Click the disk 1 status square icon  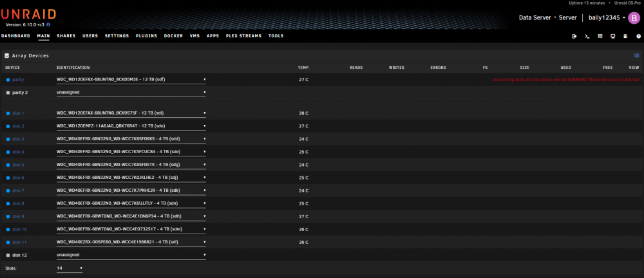8,113
